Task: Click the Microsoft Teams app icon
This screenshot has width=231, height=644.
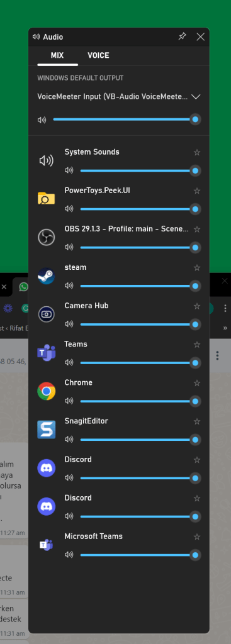Action: [46, 545]
